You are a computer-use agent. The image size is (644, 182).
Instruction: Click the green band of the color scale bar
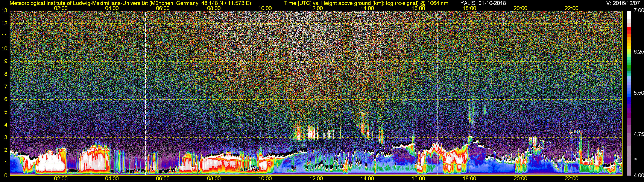[629, 66]
